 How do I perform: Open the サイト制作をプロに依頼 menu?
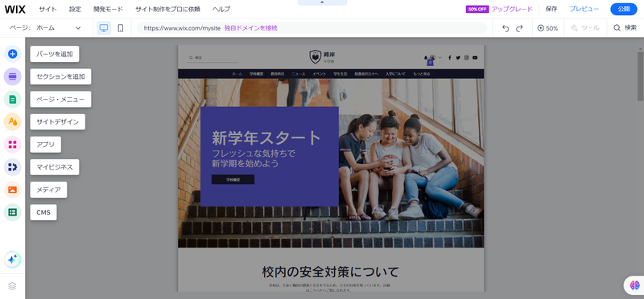coord(167,9)
